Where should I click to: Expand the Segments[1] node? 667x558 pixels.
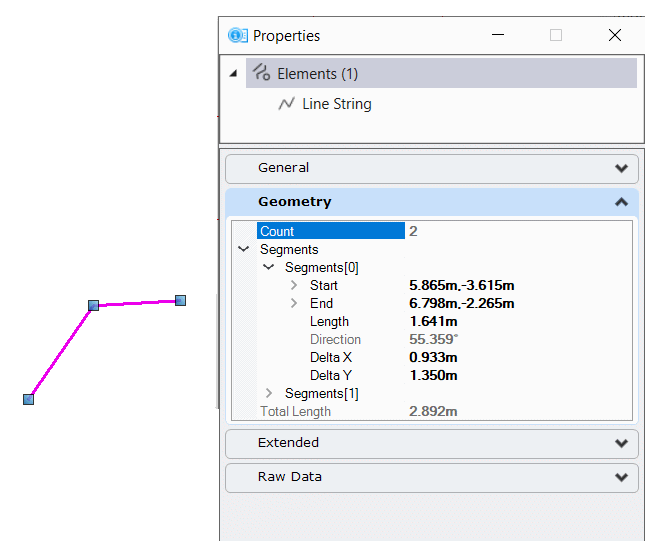(x=268, y=393)
